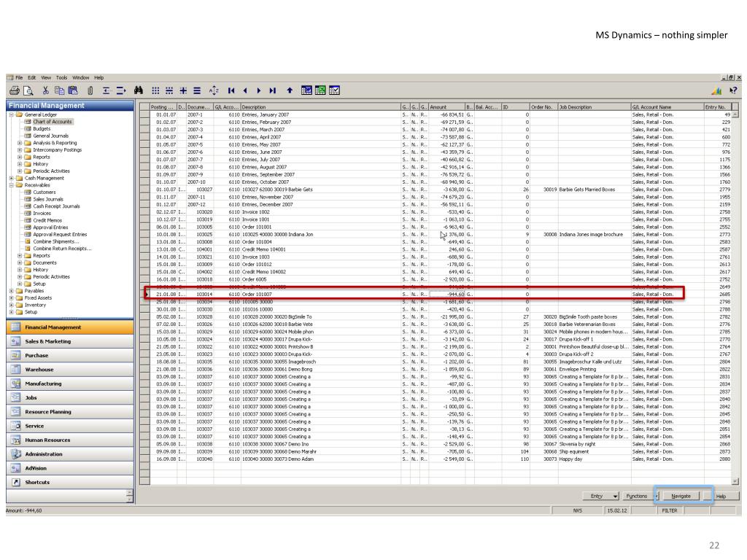Collapse the Receivables tree node
Screen dimensions: 747x560
(11, 185)
